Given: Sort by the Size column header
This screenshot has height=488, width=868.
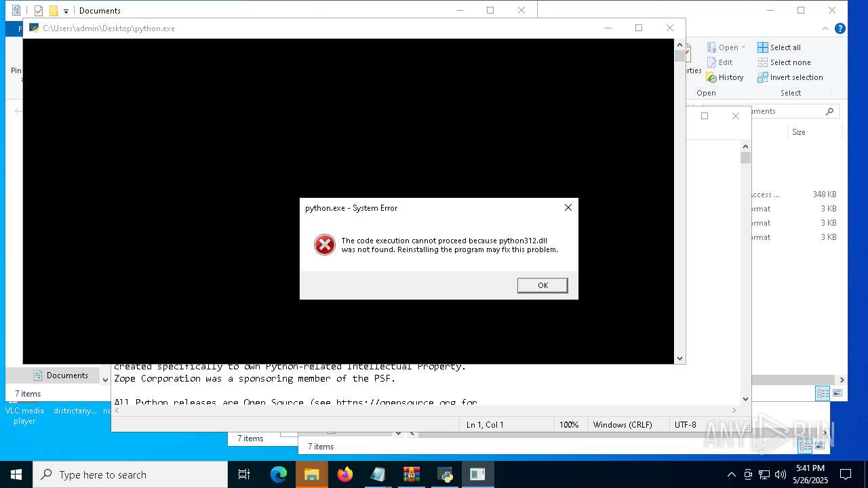Looking at the screenshot, I should (799, 132).
